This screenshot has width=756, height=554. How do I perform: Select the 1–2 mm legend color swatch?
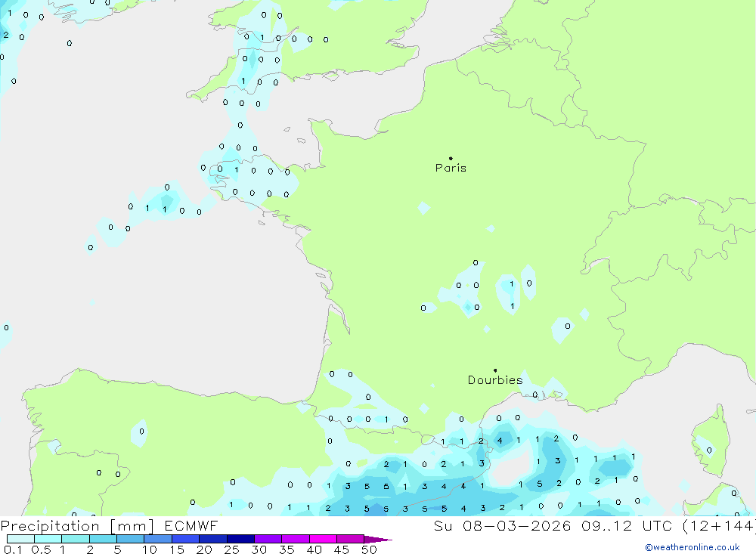pyautogui.click(x=76, y=539)
